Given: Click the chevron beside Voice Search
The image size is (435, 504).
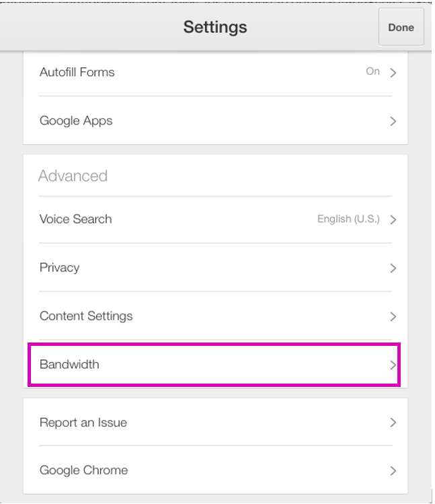Looking at the screenshot, I should (x=393, y=220).
